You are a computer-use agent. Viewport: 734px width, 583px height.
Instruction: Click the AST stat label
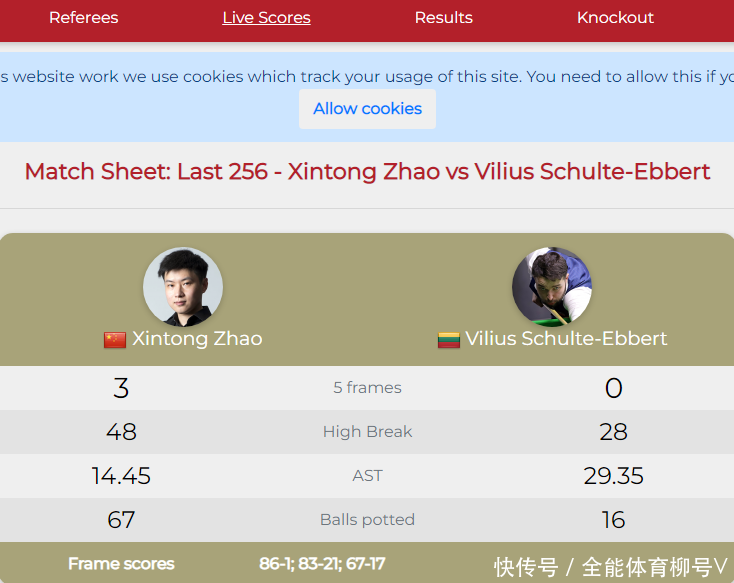coord(367,476)
